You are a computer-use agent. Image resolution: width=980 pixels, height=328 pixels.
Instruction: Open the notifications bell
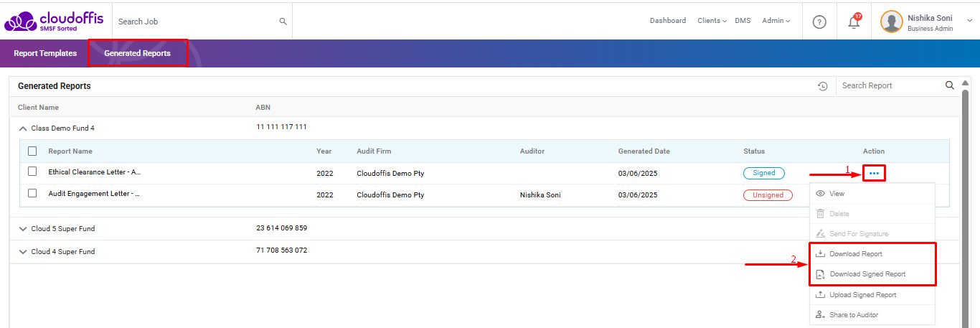pos(854,22)
